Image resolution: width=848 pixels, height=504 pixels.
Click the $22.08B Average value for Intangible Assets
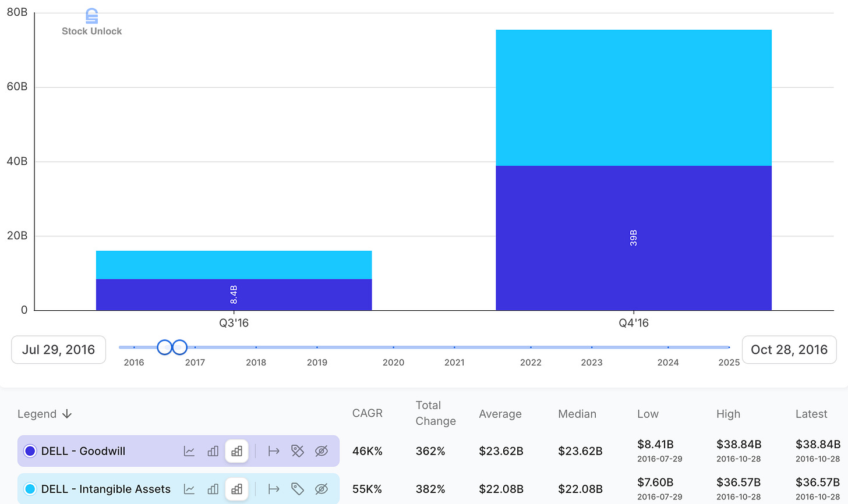(x=501, y=489)
